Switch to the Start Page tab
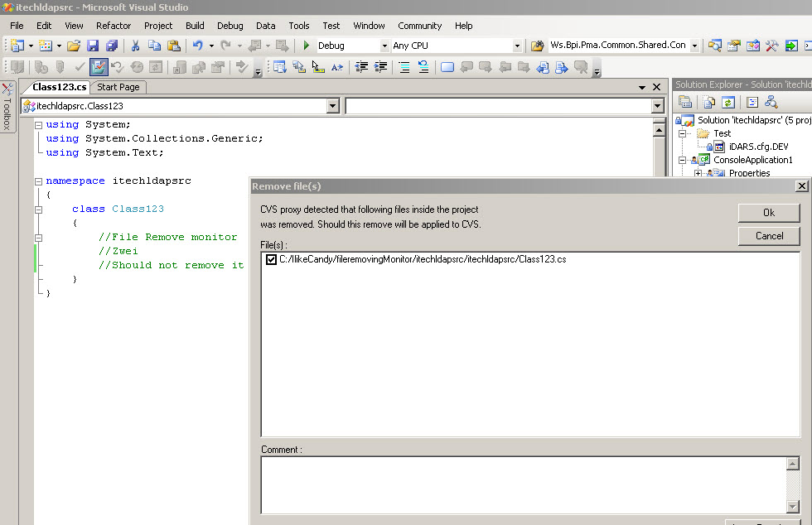Viewport: 812px width, 525px height. click(x=118, y=87)
